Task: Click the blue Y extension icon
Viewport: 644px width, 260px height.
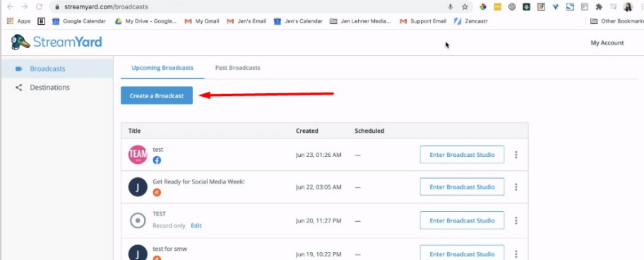Action: click(x=555, y=6)
